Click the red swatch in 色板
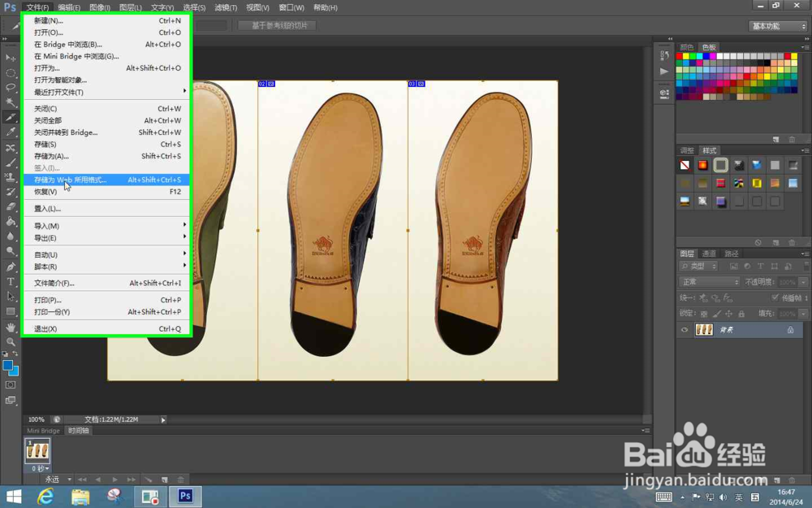Image resolution: width=812 pixels, height=508 pixels. pyautogui.click(x=679, y=56)
